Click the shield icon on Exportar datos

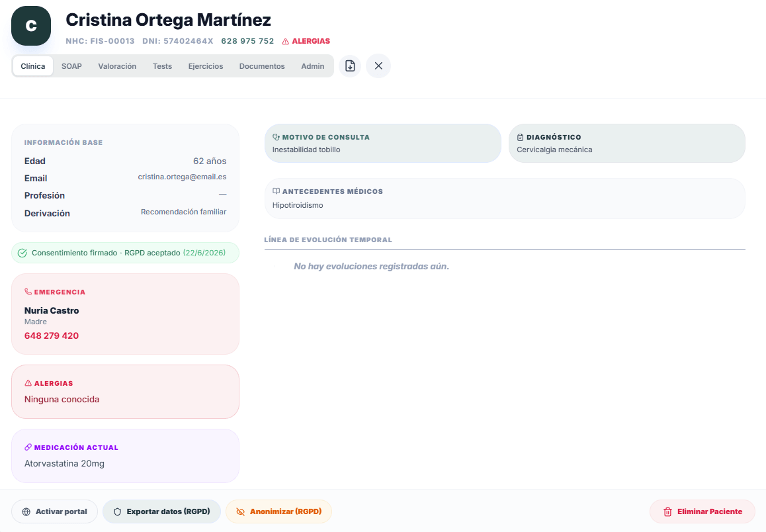[117, 512]
